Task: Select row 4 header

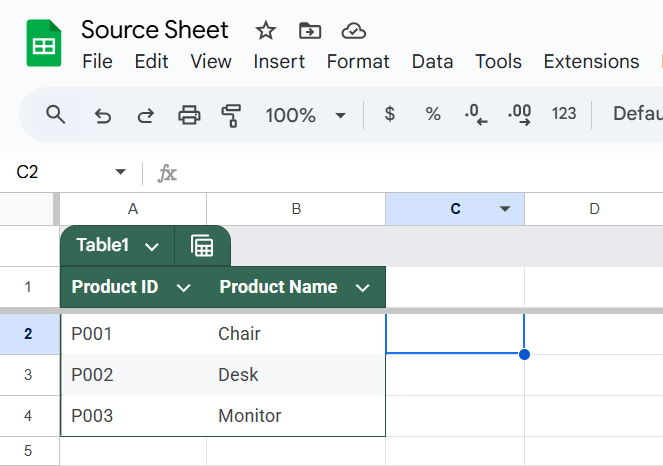Action: coord(28,416)
